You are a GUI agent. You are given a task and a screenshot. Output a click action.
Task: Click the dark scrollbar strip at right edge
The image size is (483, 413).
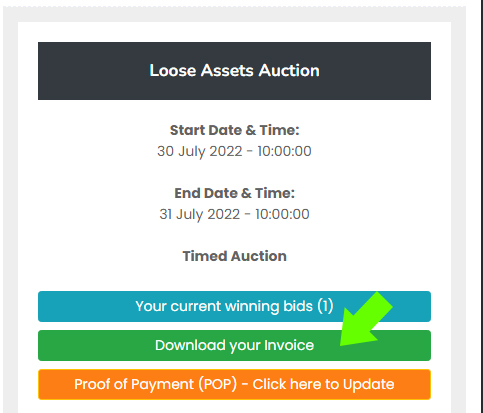pyautogui.click(x=481, y=206)
